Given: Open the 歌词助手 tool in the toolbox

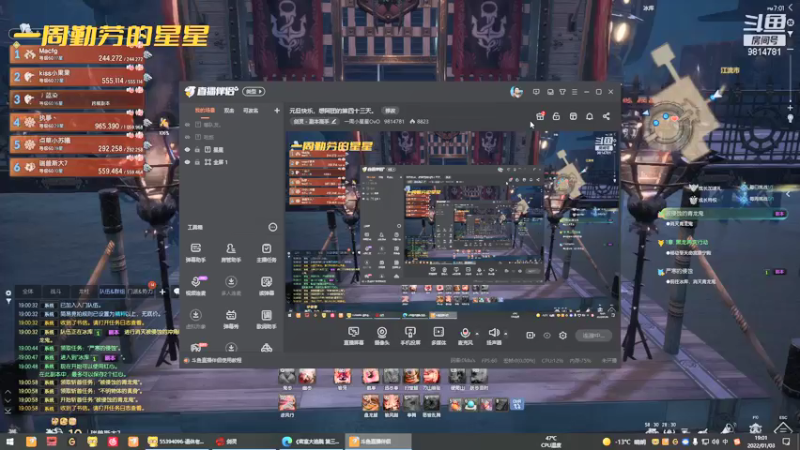Looking at the screenshot, I should [266, 319].
